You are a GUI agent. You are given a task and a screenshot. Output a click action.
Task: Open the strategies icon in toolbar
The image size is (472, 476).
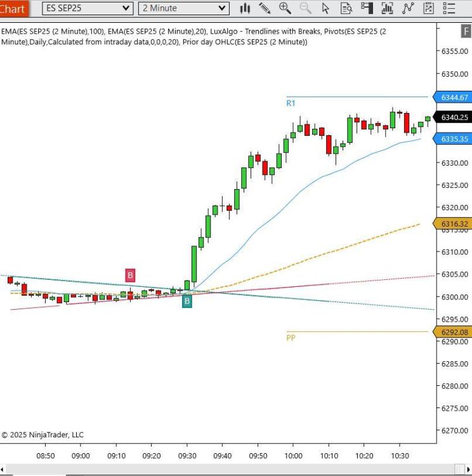[x=428, y=8]
